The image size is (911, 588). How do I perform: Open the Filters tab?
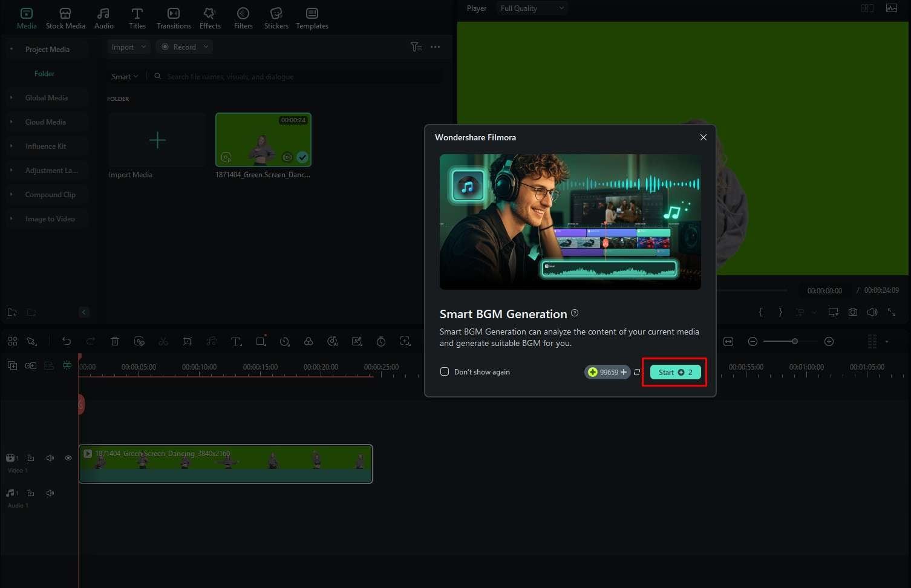click(243, 18)
